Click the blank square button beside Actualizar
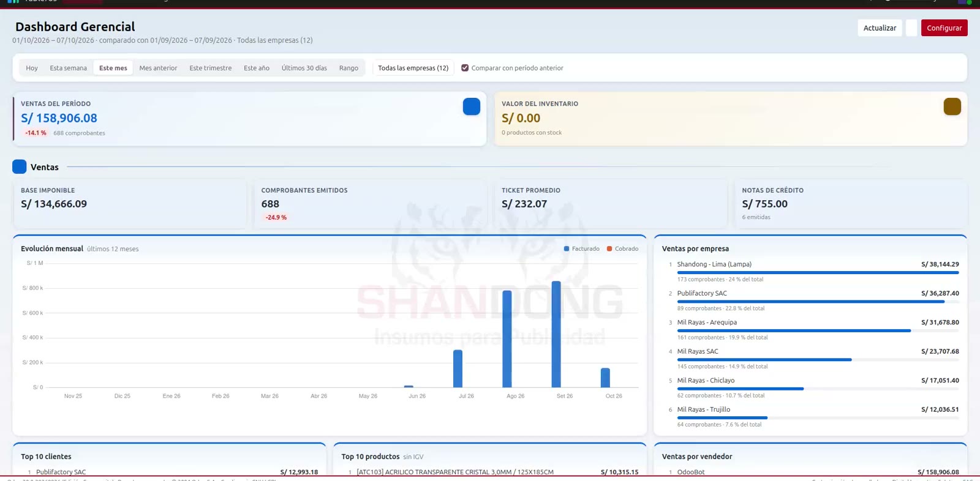 (x=911, y=28)
